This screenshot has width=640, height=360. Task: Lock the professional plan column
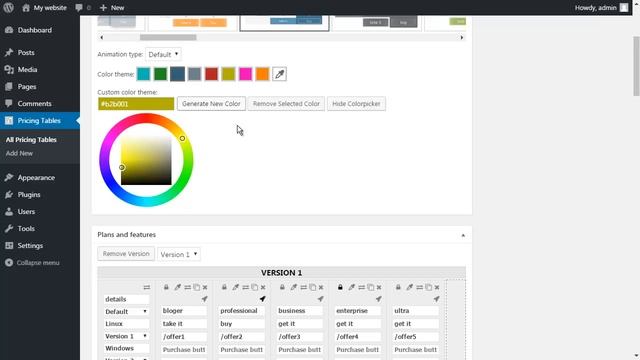point(224,287)
